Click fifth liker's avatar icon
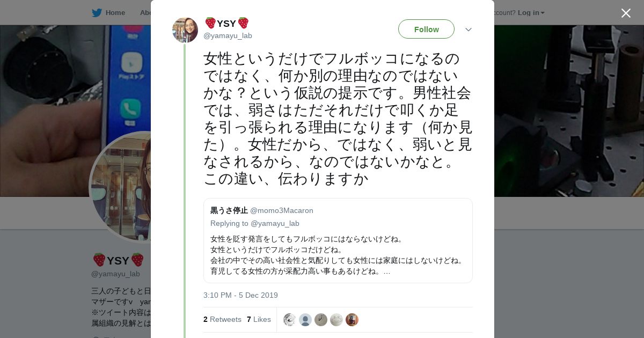644x338 pixels. 352,320
